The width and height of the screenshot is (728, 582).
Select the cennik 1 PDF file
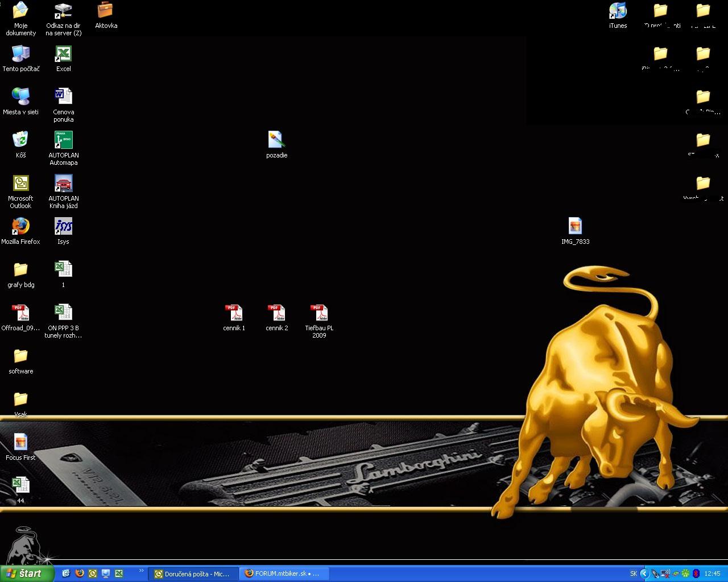(234, 313)
